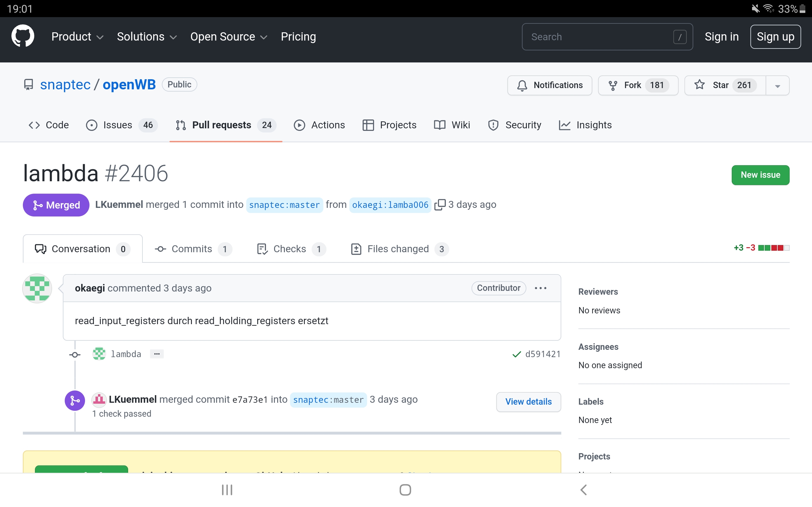
Task: Switch to the Files changed tab
Action: (x=399, y=249)
